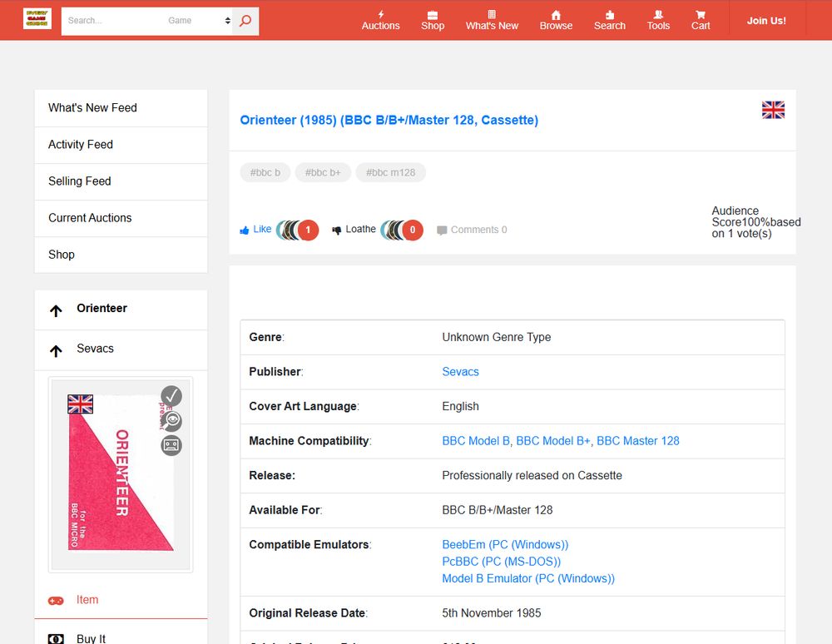Go to What's New in top bar
Screen dimensions: 832x644
pos(492,20)
